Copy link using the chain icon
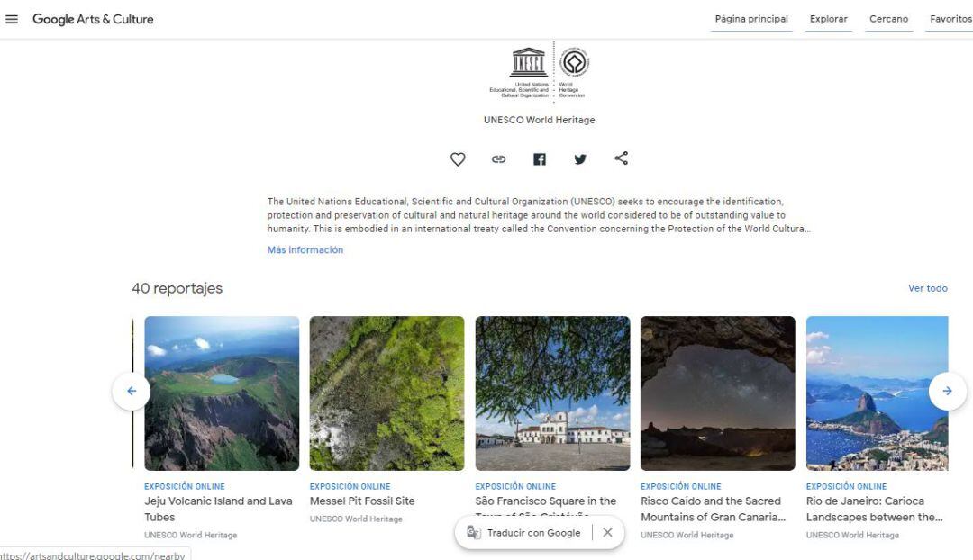This screenshot has width=973, height=560. click(x=498, y=159)
